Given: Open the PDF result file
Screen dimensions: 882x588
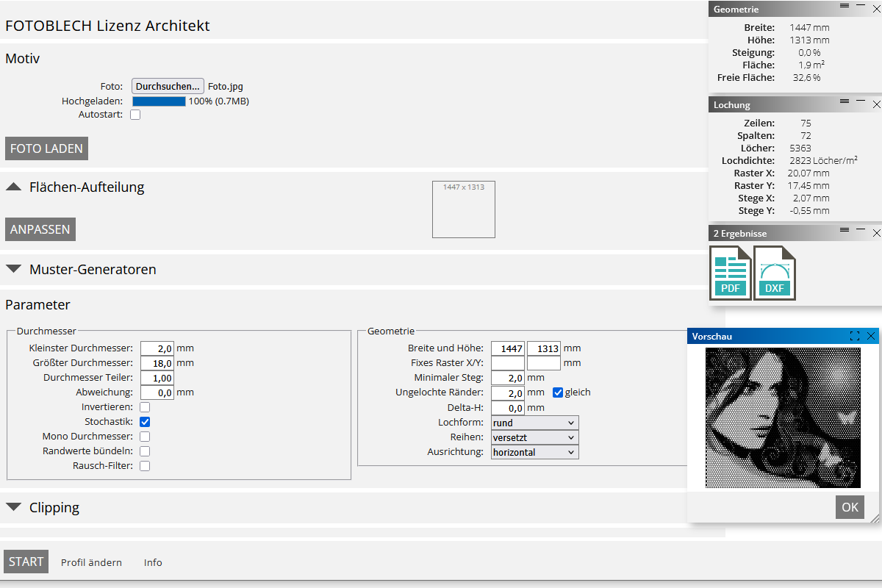Looking at the screenshot, I should click(x=730, y=273).
